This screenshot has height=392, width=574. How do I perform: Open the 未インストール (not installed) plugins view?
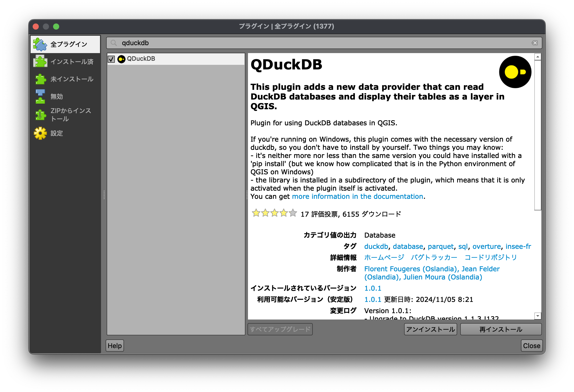point(65,79)
